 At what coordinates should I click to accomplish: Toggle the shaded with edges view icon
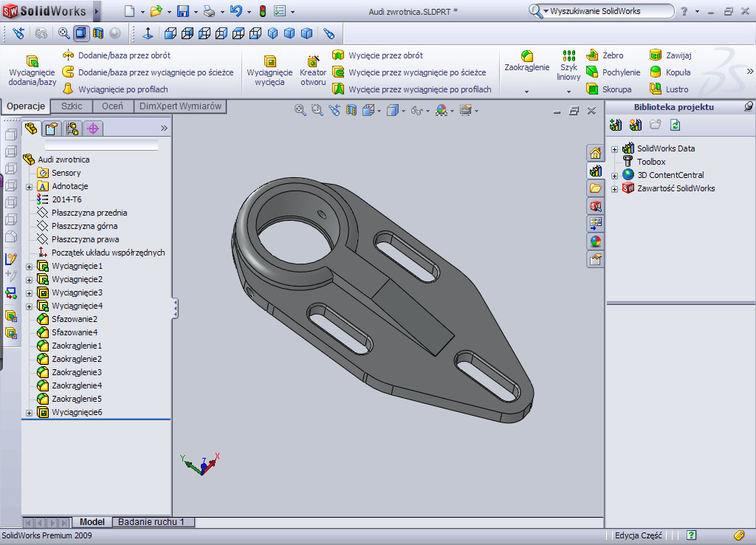(81, 32)
